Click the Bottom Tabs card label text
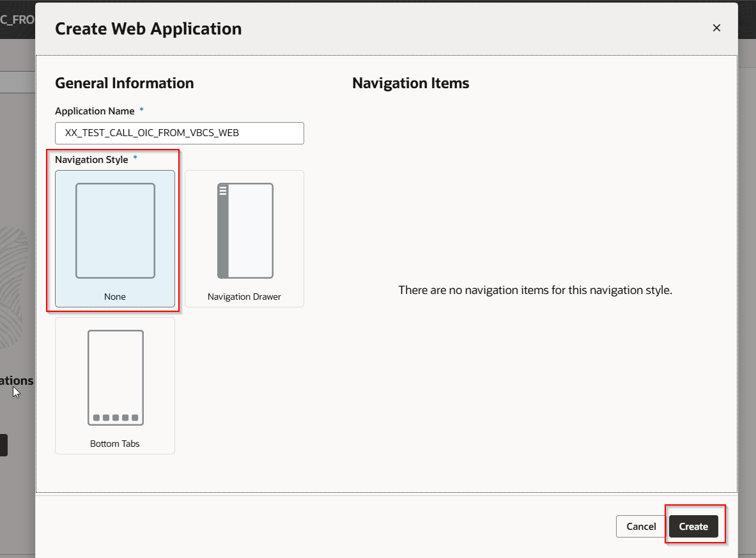The width and height of the screenshot is (756, 558). coord(115,443)
